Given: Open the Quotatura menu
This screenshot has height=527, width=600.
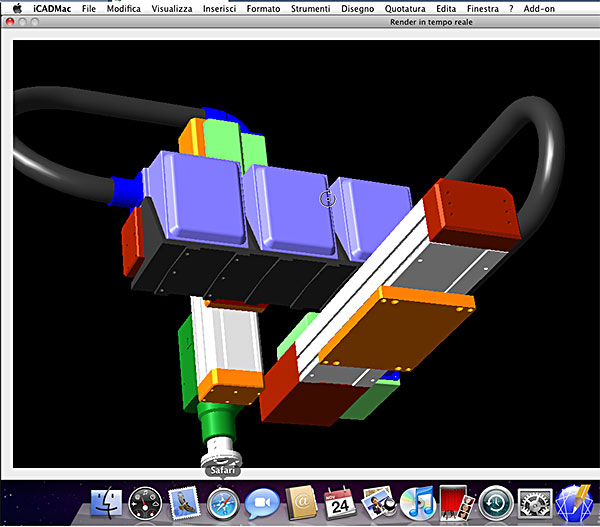Looking at the screenshot, I should pos(405,8).
